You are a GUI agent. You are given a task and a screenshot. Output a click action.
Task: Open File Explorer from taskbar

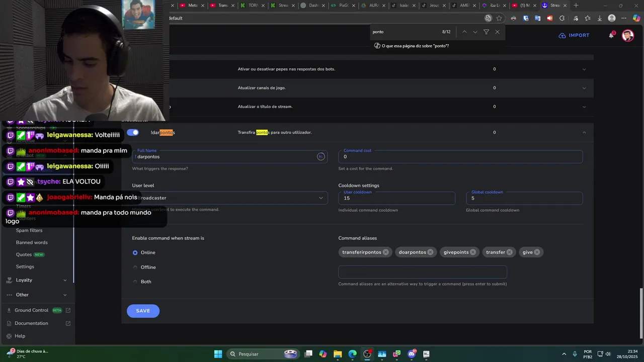pyautogui.click(x=338, y=354)
